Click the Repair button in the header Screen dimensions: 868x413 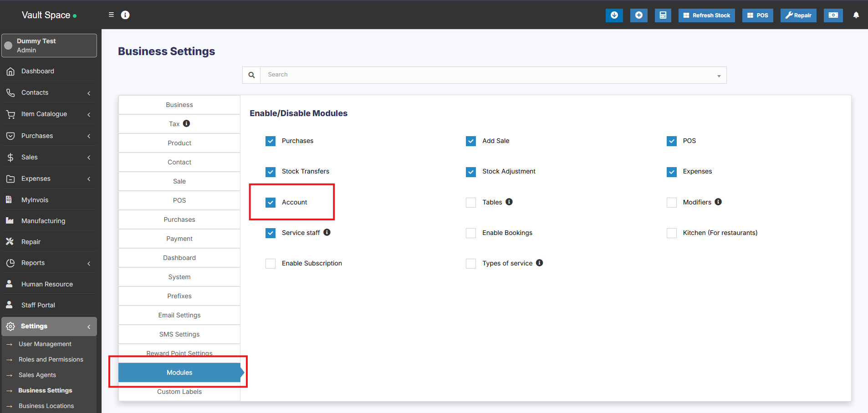(x=798, y=15)
